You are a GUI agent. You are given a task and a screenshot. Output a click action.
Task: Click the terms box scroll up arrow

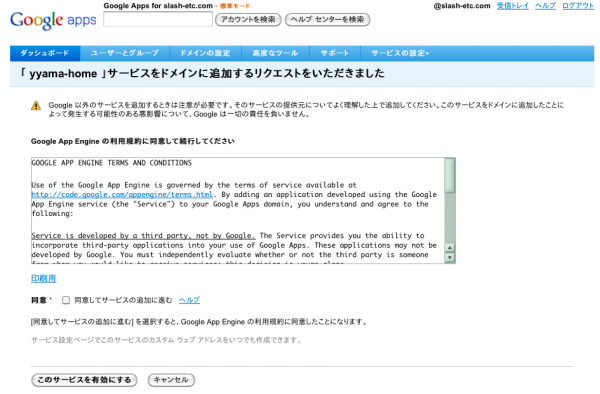(x=450, y=248)
